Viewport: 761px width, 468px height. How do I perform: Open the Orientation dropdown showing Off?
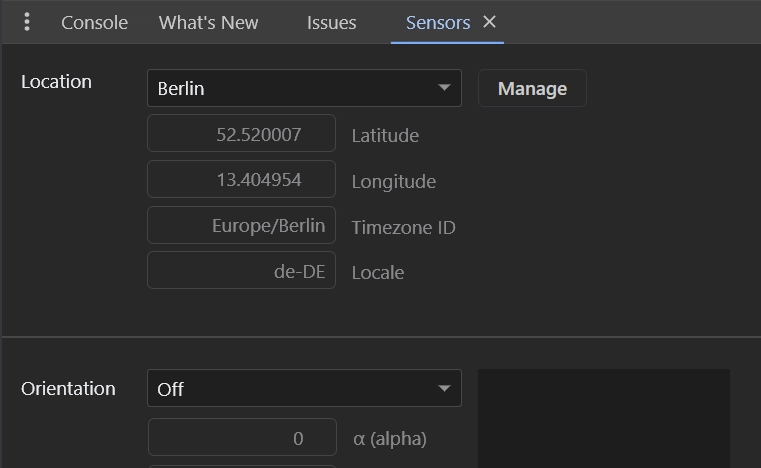click(304, 388)
